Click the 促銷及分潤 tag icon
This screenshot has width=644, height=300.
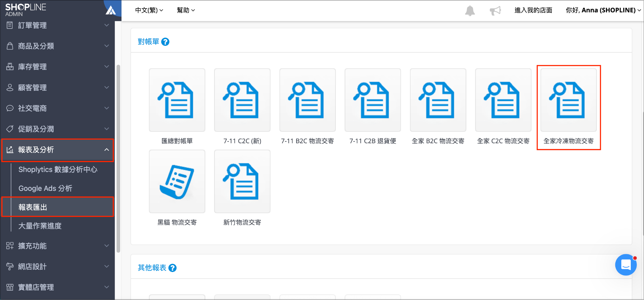click(x=10, y=129)
